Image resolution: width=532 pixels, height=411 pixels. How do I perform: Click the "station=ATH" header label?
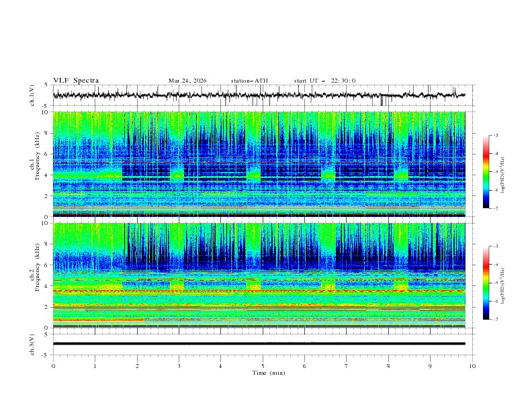coord(249,81)
